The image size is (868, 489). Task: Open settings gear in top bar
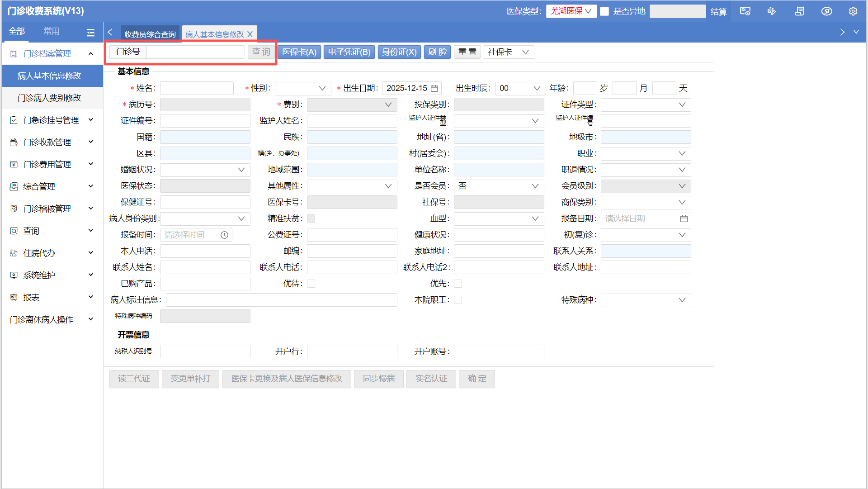853,11
